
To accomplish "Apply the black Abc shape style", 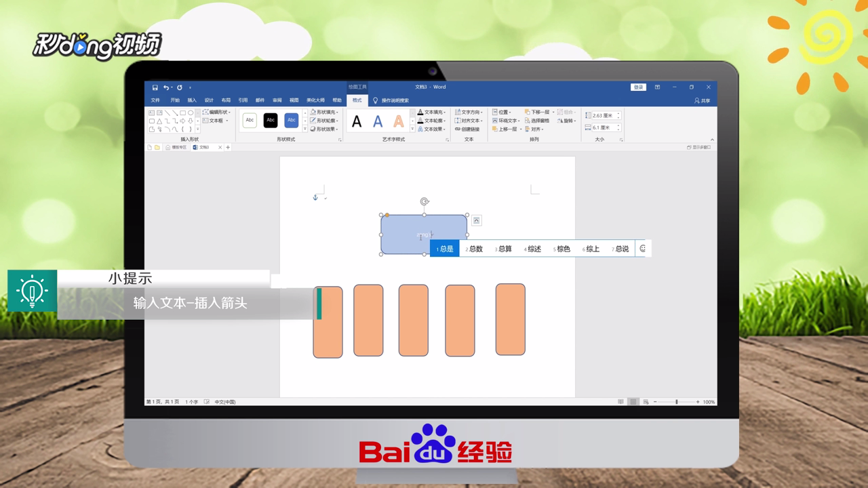I will 271,120.
